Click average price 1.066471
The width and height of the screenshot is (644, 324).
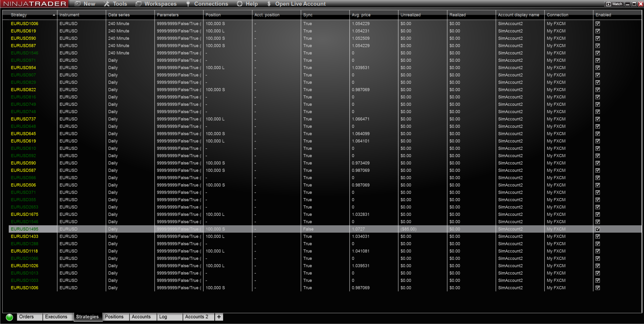361,119
